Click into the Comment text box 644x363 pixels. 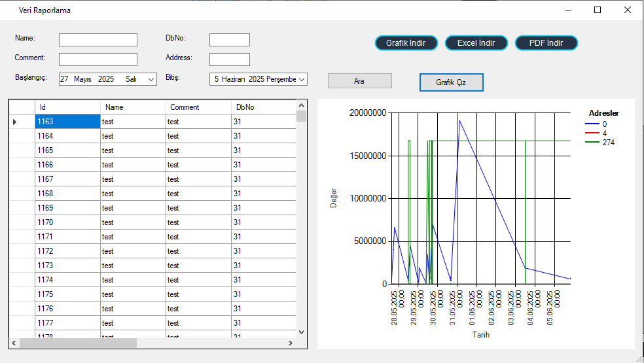(x=98, y=60)
